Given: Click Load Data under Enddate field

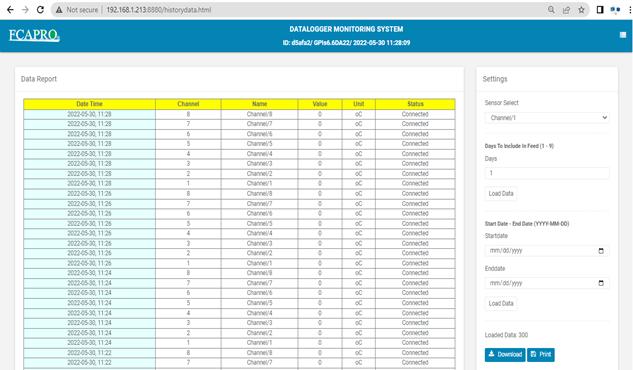Looking at the screenshot, I should 501,303.
